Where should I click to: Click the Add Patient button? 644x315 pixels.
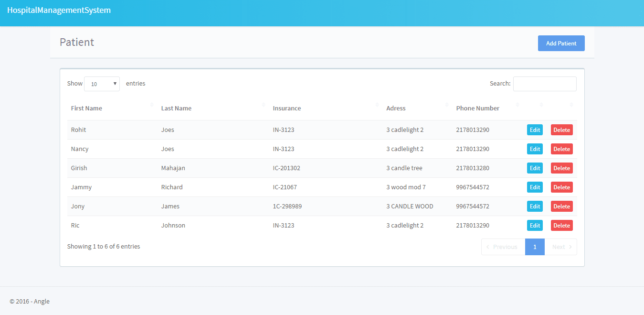561,43
